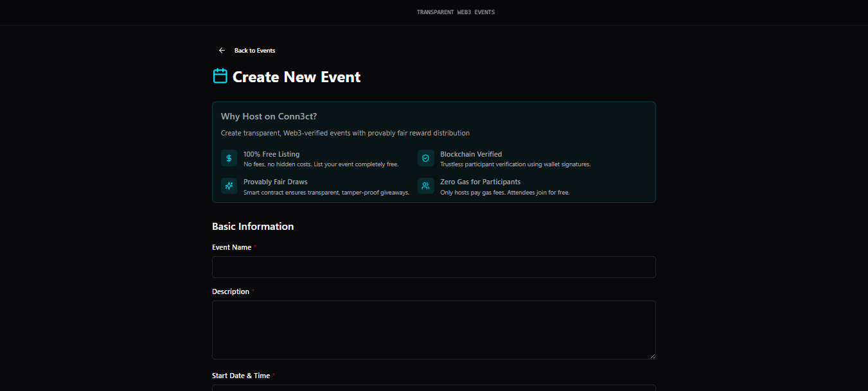Click the dollar sign Free Listing icon
868x391 pixels.
[x=229, y=158]
